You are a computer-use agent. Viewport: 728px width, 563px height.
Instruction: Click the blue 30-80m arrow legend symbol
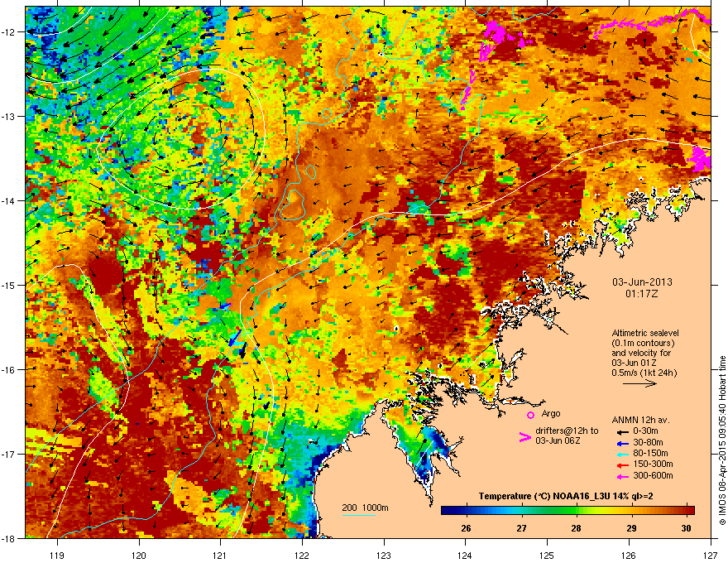tap(622, 443)
